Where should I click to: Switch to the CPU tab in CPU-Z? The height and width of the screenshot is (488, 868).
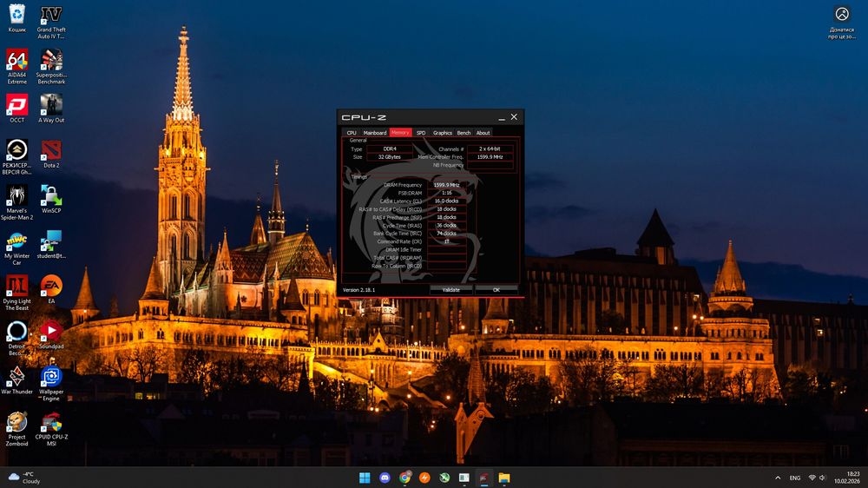coord(352,133)
